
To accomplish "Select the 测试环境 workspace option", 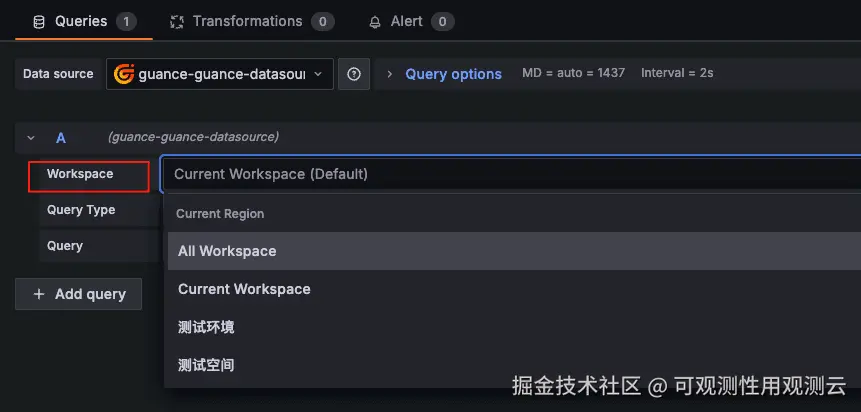I will pyautogui.click(x=206, y=327).
